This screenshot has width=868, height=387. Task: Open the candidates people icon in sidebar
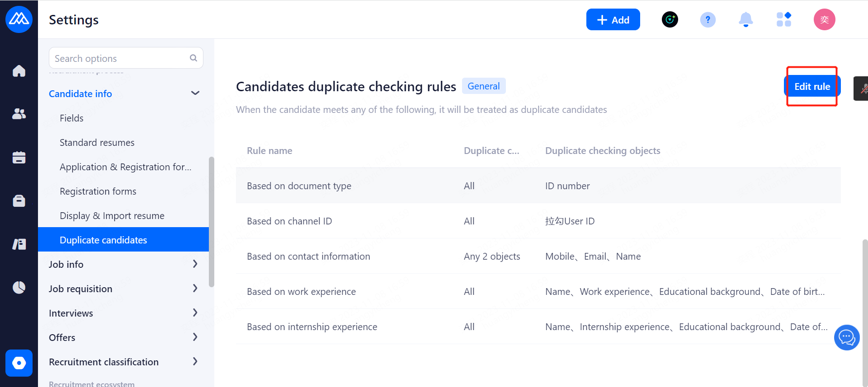[x=19, y=114]
